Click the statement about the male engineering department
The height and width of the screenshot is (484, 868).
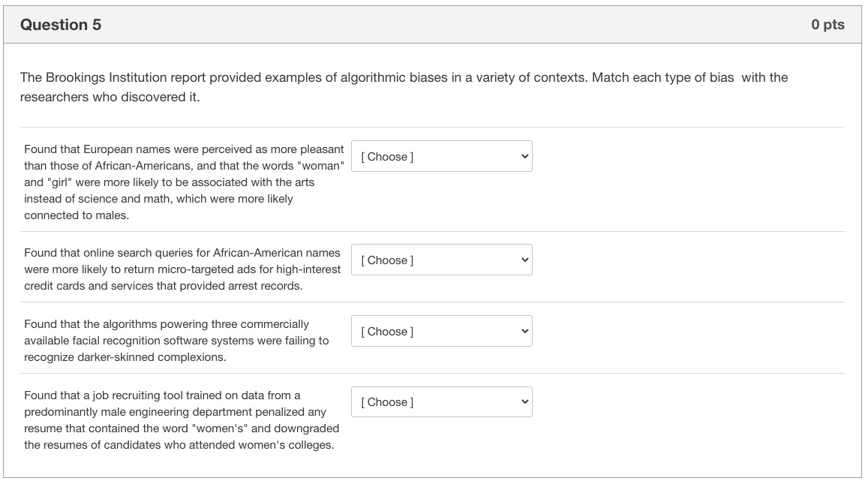click(x=182, y=420)
